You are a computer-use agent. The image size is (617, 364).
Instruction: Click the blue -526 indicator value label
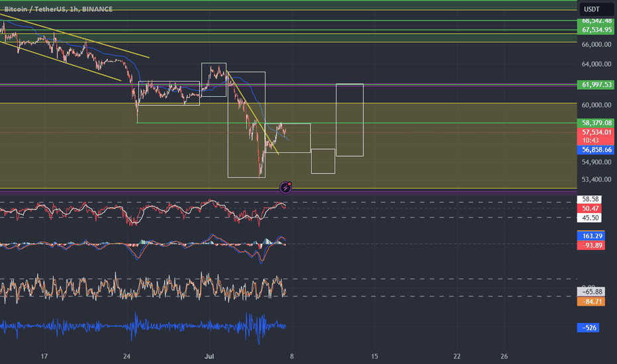(x=589, y=328)
